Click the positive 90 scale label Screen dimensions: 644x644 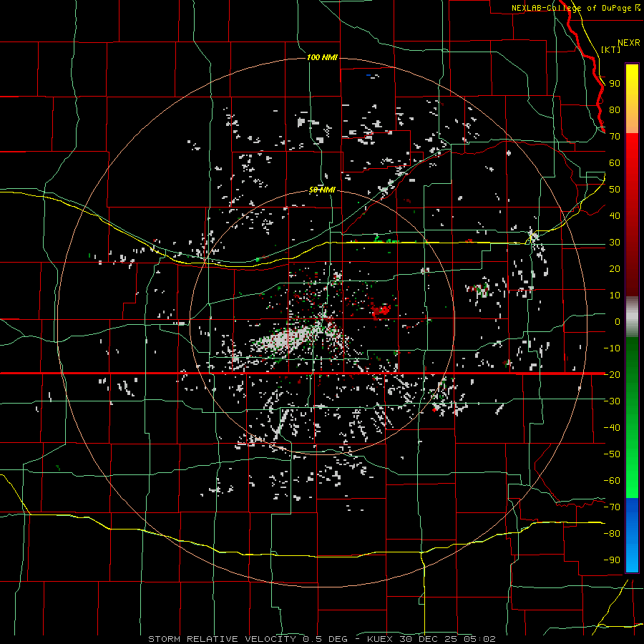615,84
